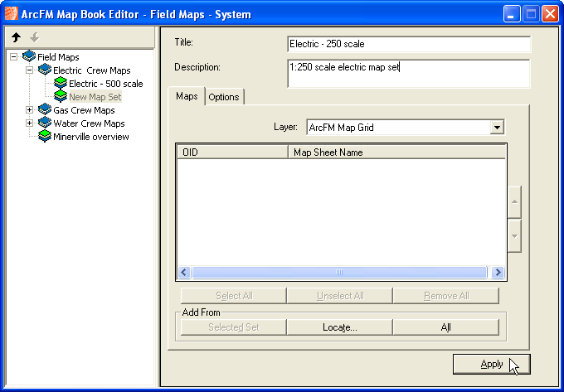Image resolution: width=564 pixels, height=392 pixels.
Task: Select Gas Crew Maps in the tree
Action: pyautogui.click(x=84, y=110)
